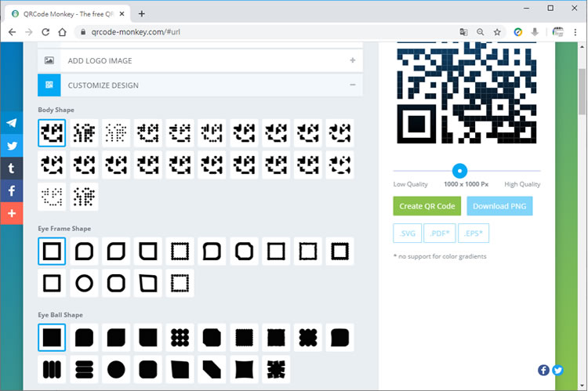The image size is (588, 391).
Task: Select the four-leaf clover eye ball shape
Action: click(308, 338)
